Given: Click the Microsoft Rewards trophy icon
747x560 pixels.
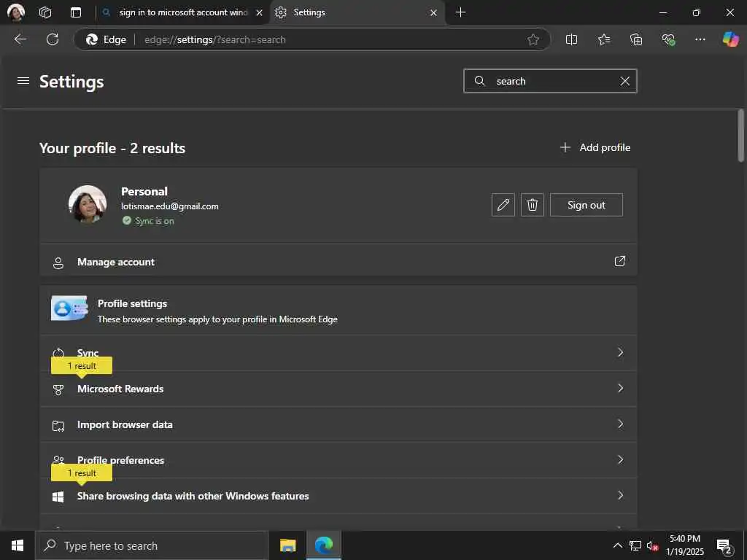Looking at the screenshot, I should pos(58,390).
